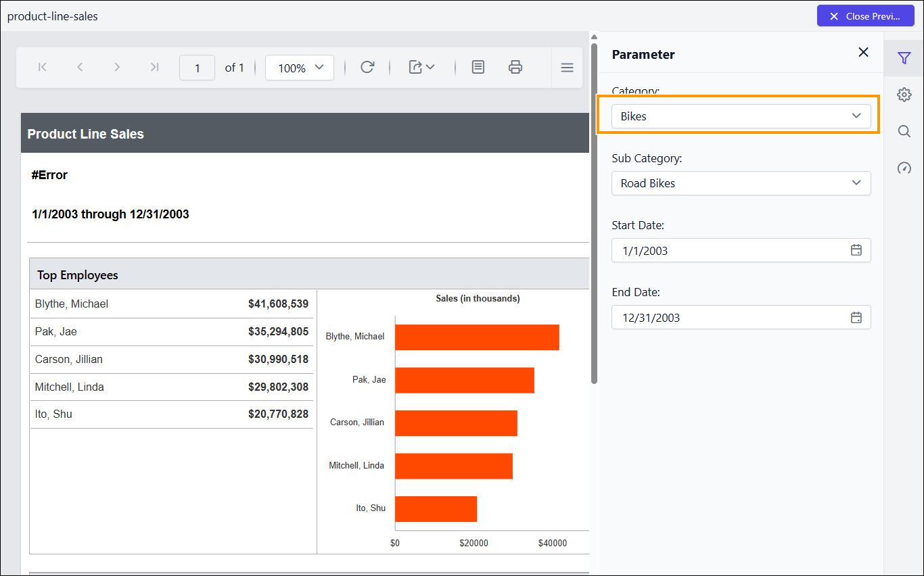
Task: Open the 100% zoom level dropdown
Action: [300, 67]
